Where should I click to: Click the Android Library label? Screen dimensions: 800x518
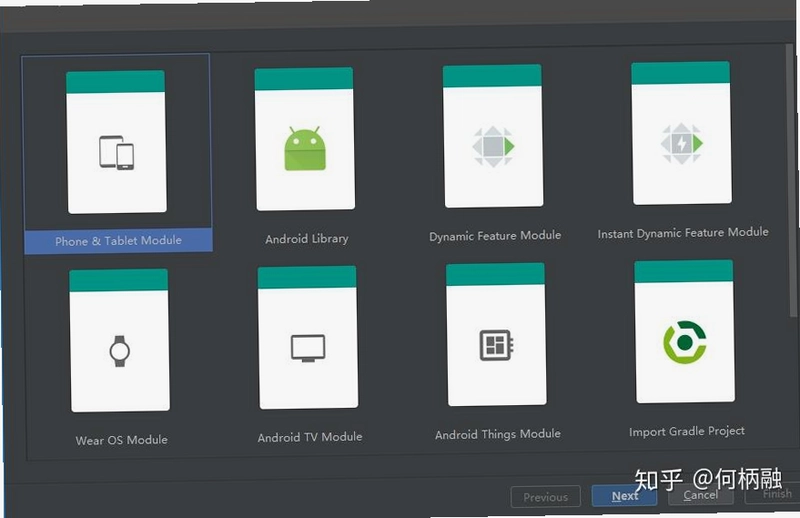[x=307, y=238]
